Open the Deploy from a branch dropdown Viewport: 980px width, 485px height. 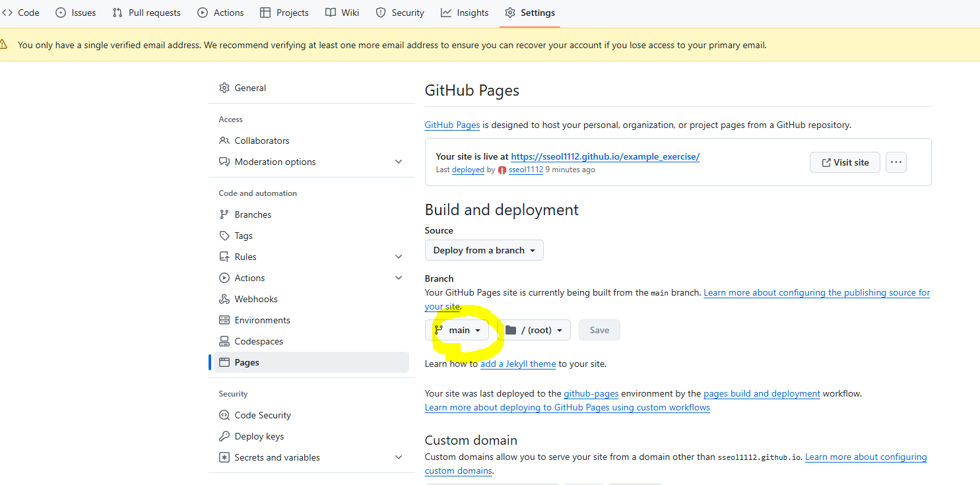[484, 250]
